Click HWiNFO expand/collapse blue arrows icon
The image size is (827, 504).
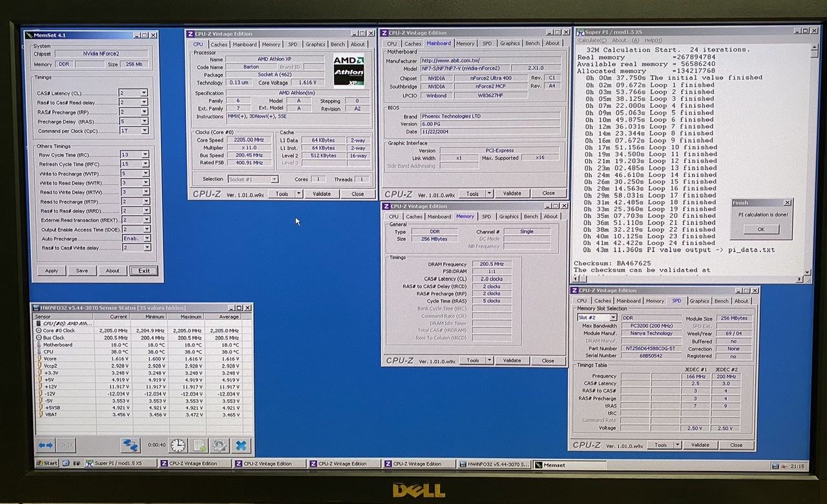(45, 445)
